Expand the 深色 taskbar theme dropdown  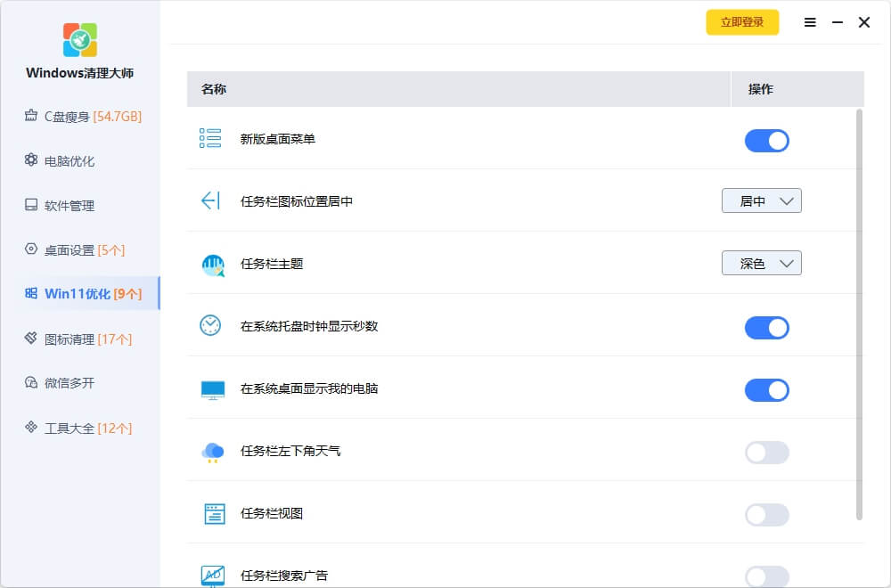pos(761,264)
